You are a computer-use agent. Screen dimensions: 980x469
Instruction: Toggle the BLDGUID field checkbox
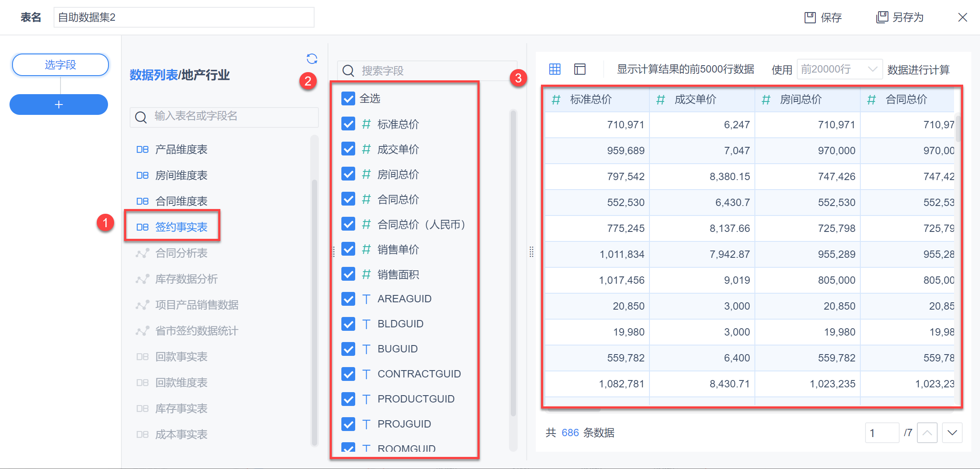coord(348,324)
